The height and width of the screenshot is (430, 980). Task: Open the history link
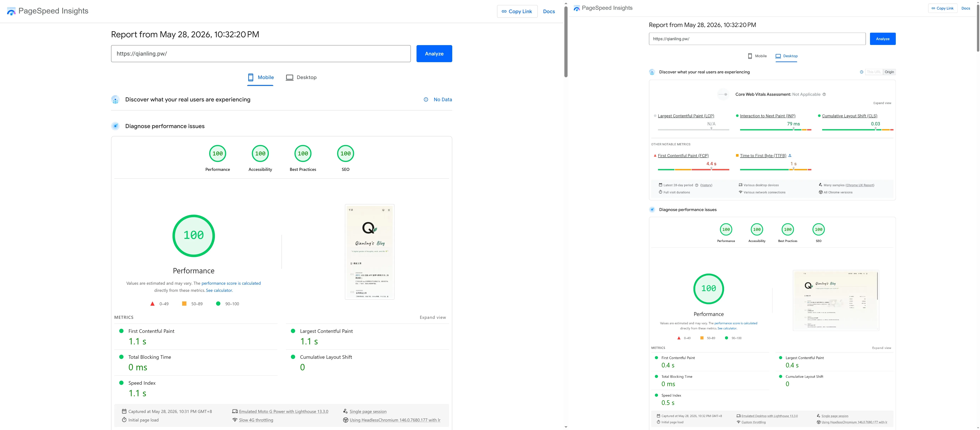coord(706,185)
